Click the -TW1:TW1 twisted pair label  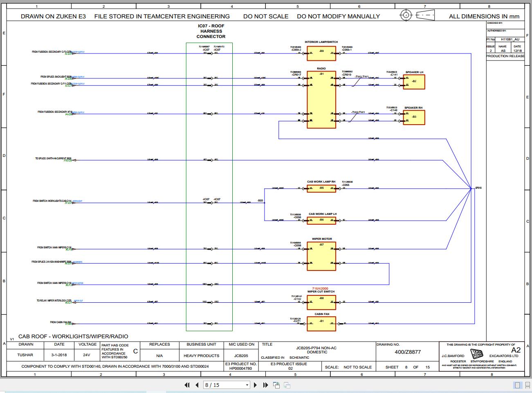pyautogui.click(x=362, y=76)
